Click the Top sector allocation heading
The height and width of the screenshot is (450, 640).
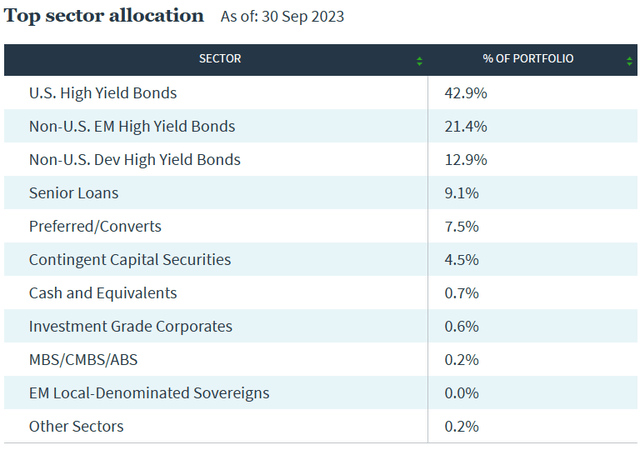(x=105, y=16)
